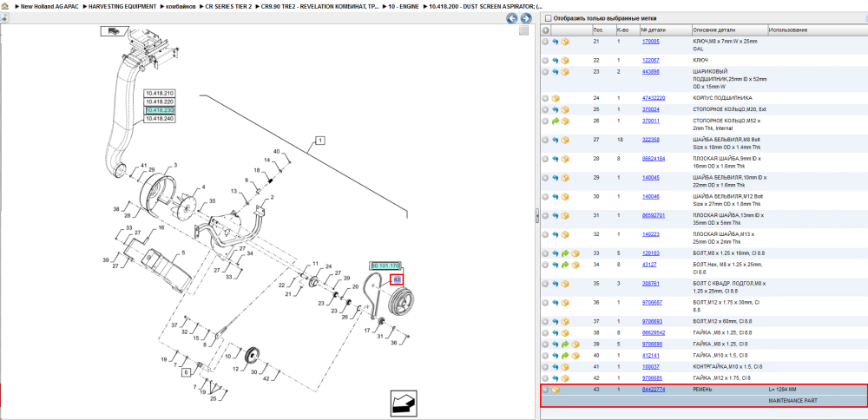Select the 'MAINTENANCE PART' usage text
868x420 pixels.
coord(792,401)
